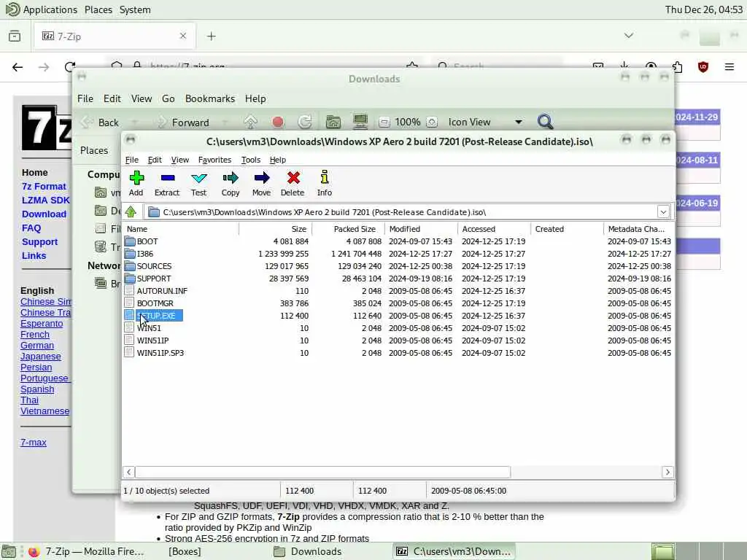This screenshot has width=747, height=560.
Task: Click the Extract toolbar icon
Action: (167, 183)
